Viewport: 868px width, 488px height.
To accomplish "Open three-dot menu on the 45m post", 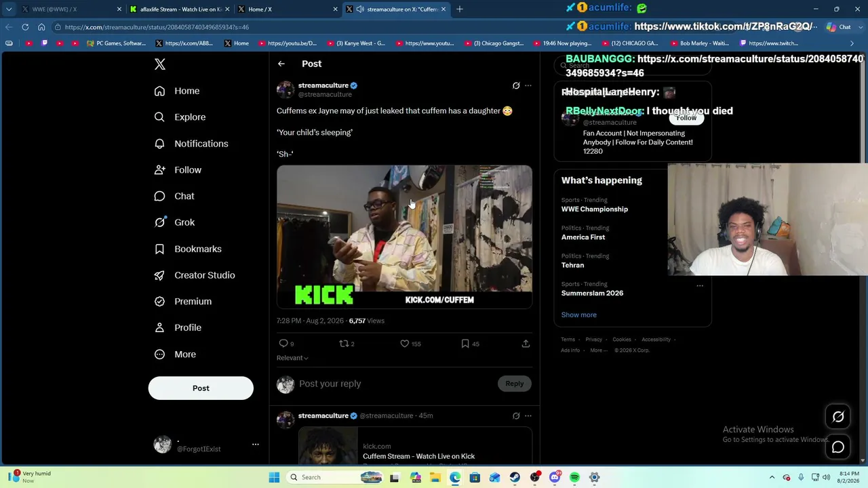I will click(x=528, y=415).
